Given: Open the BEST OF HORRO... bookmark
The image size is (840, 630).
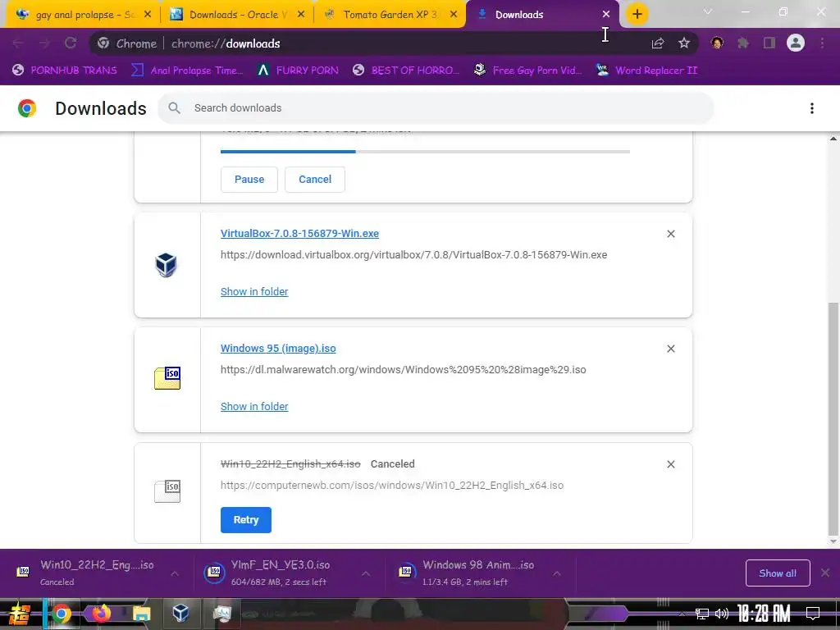Looking at the screenshot, I should pyautogui.click(x=406, y=71).
